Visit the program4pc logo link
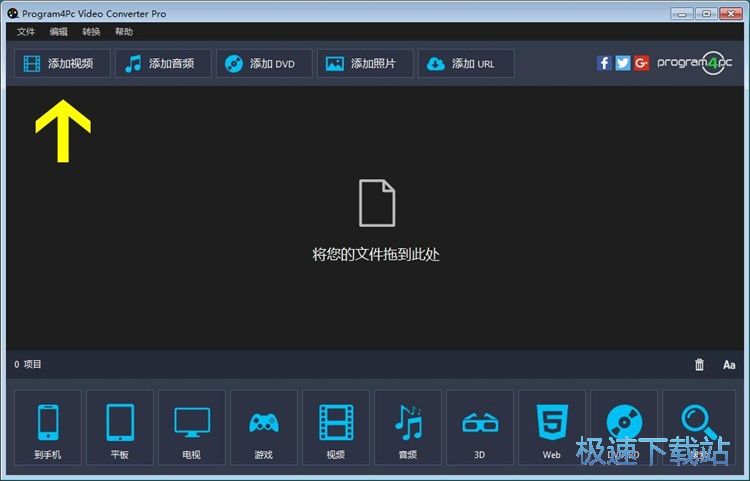The width and height of the screenshot is (750, 481). tap(695, 63)
